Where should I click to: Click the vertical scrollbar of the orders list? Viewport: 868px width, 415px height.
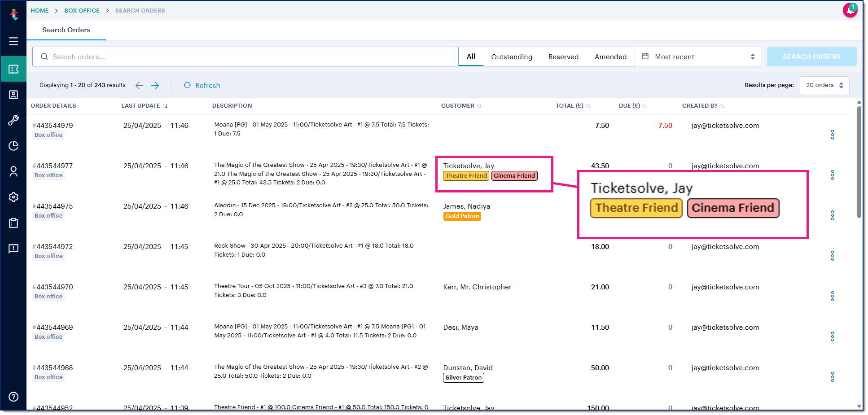point(859,162)
